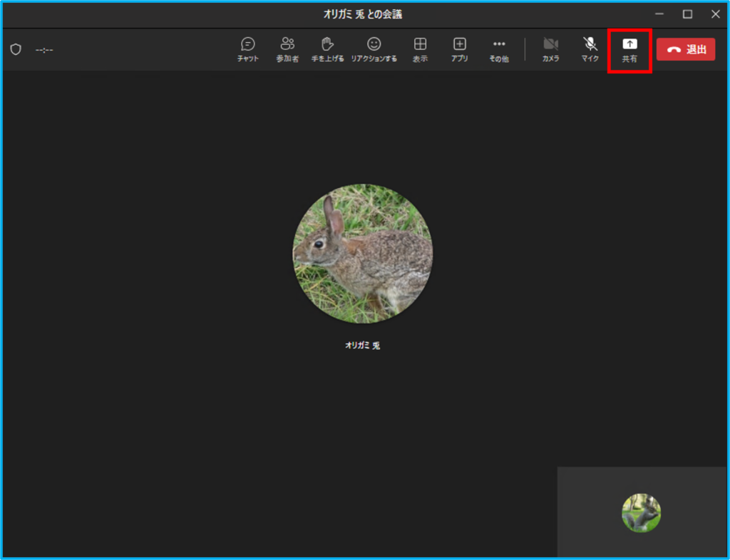730x560 pixels.
Task: Raise your hand with 手を上げる
Action: coord(327,50)
